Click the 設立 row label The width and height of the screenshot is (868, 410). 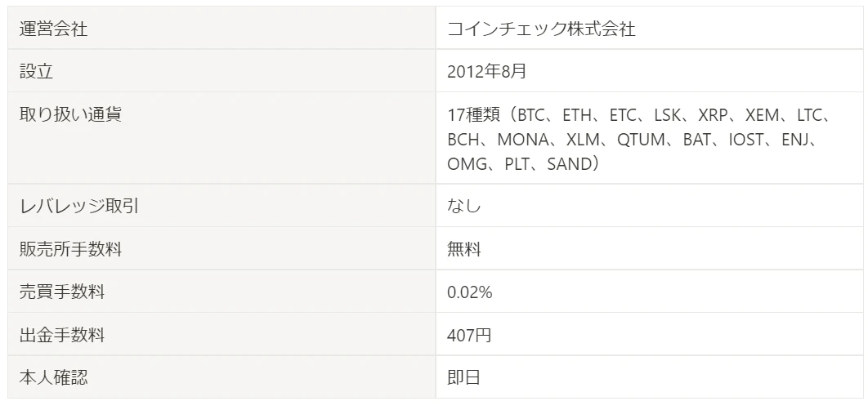pyautogui.click(x=37, y=71)
